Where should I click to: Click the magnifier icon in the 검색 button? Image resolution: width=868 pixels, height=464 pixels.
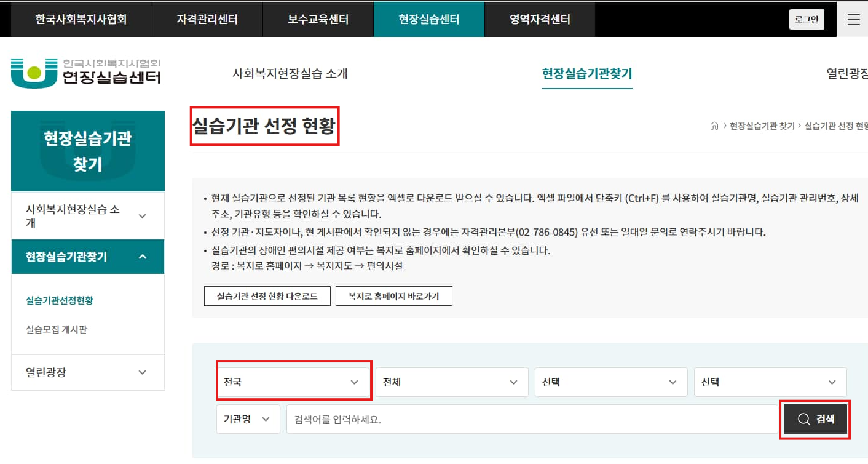[803, 418]
